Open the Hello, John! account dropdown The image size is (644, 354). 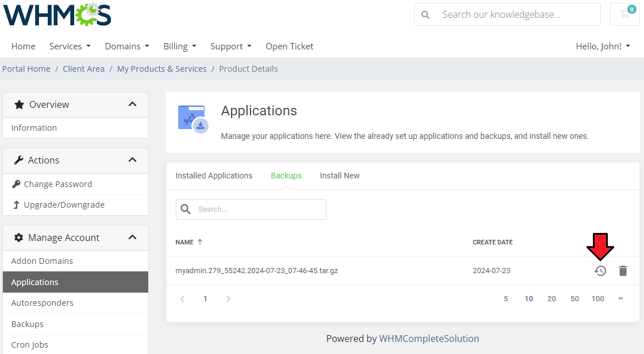tap(603, 46)
